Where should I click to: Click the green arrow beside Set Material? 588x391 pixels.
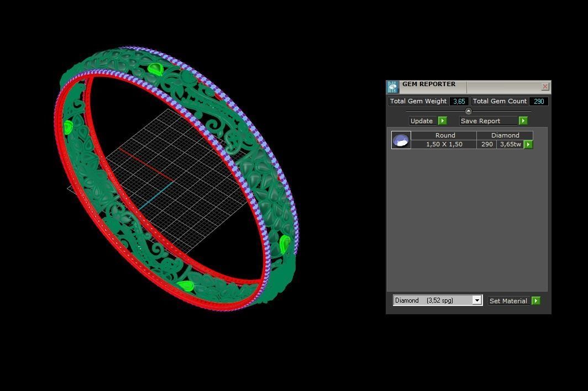536,300
